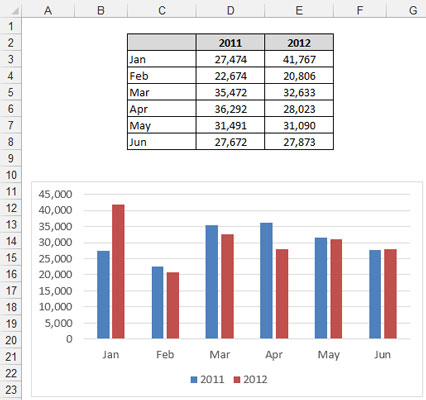Screen dimensions: 426x400
Task: Click the red May 2012 bar
Action: click(x=336, y=289)
